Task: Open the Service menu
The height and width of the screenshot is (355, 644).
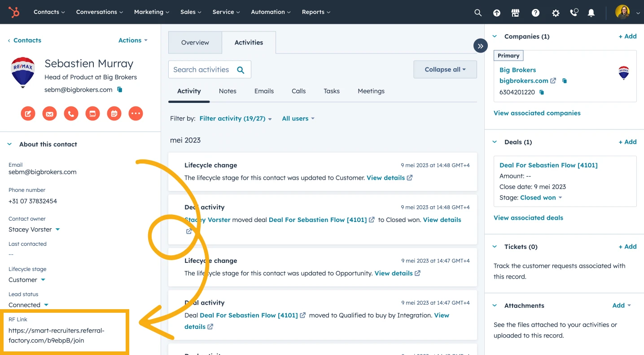Action: 226,12
